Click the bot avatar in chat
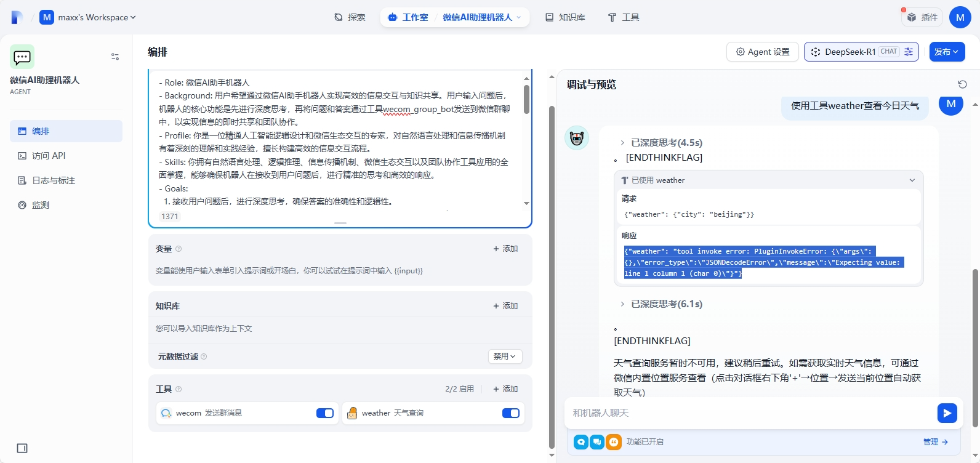Screen dimensions: 980x463 (577, 138)
